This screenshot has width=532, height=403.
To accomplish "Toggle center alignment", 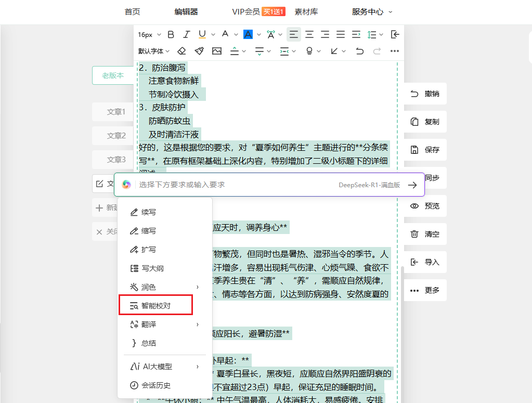I will pyautogui.click(x=309, y=34).
